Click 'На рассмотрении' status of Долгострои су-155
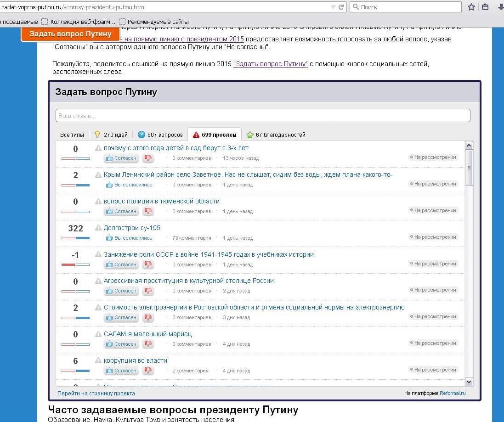Screen dimensions: 504x422 [433, 237]
